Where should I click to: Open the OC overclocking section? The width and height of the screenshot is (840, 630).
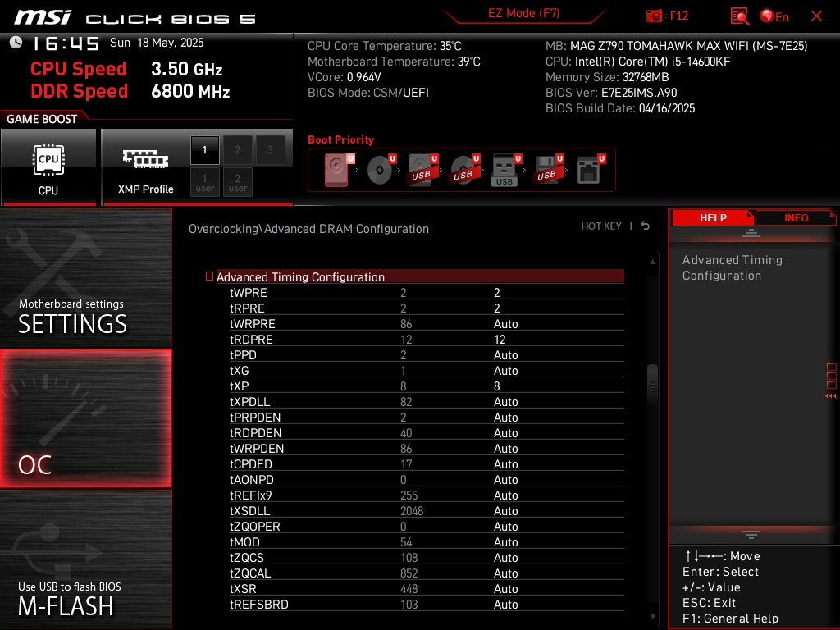(x=85, y=418)
